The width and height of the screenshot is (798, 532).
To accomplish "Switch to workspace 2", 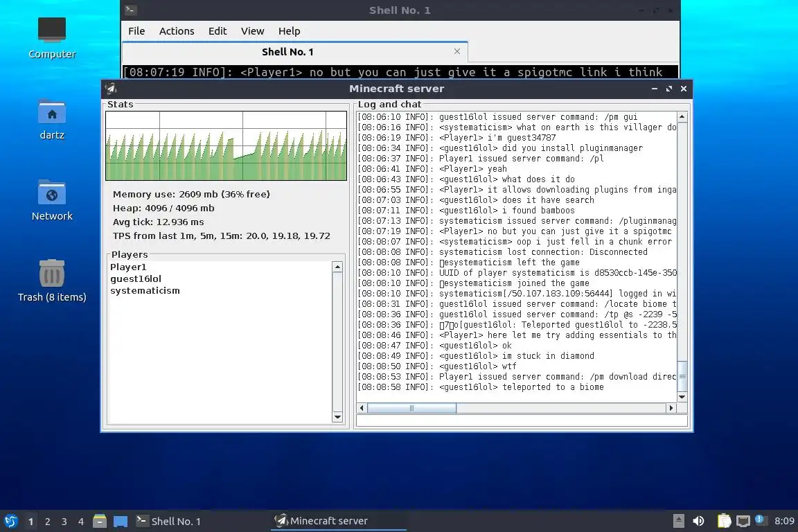I will click(48, 522).
